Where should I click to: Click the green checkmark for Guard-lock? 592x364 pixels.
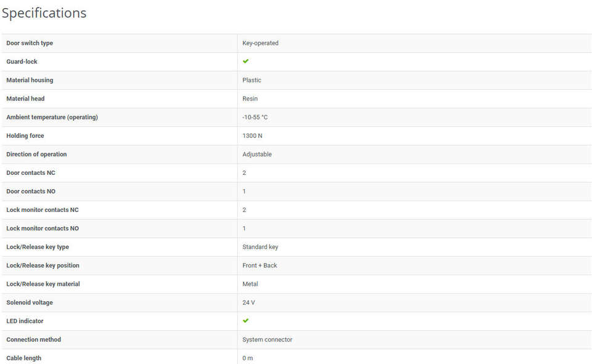245,61
